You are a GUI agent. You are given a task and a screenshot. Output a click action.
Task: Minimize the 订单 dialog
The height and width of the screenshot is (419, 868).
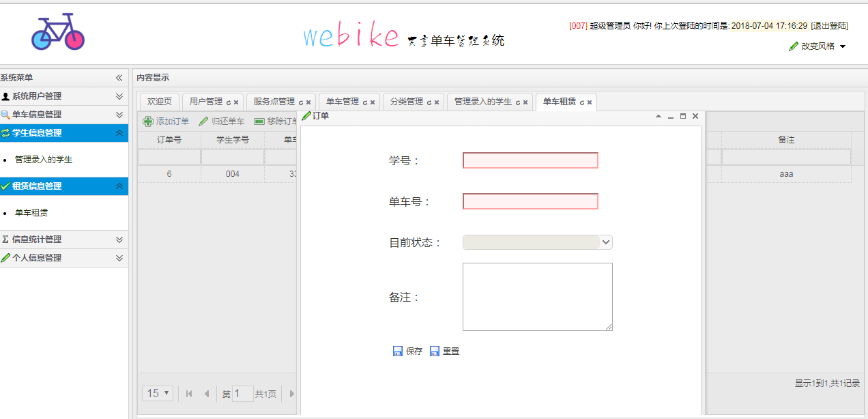(671, 117)
